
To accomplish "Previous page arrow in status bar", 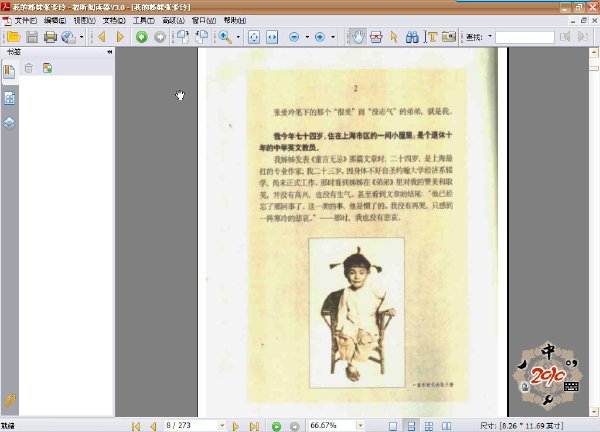I will [153, 426].
